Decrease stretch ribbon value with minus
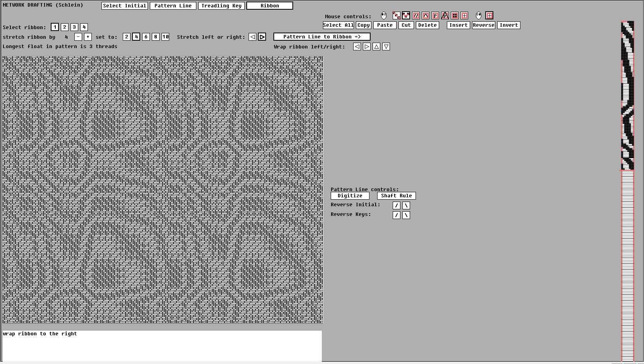The width and height of the screenshot is (644, 364). pos(78,37)
